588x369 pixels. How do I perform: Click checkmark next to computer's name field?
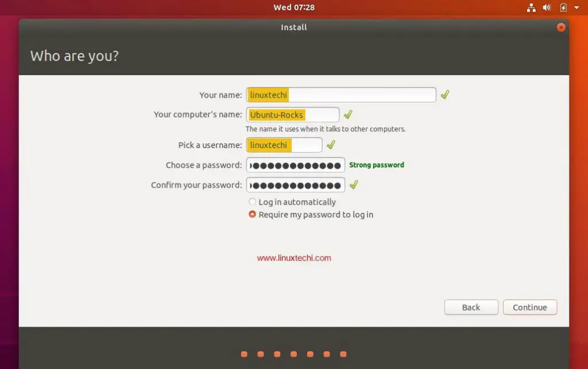tap(348, 114)
